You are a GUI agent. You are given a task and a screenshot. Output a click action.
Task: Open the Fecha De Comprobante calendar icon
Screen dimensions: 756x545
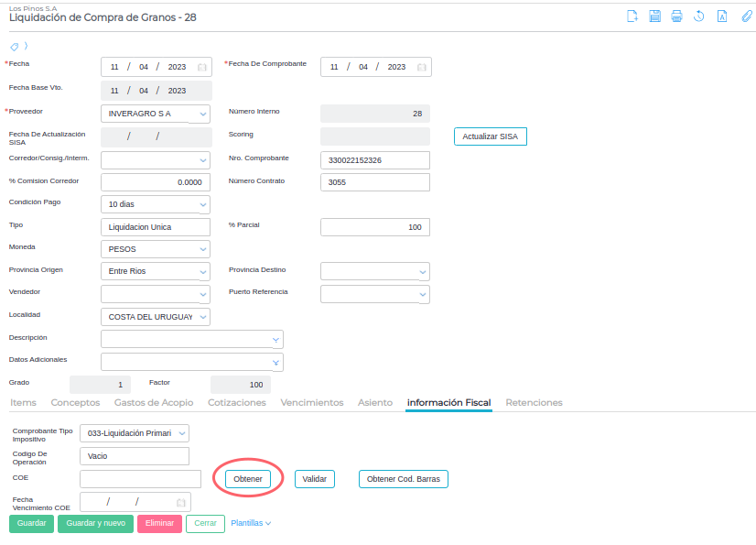[422, 67]
